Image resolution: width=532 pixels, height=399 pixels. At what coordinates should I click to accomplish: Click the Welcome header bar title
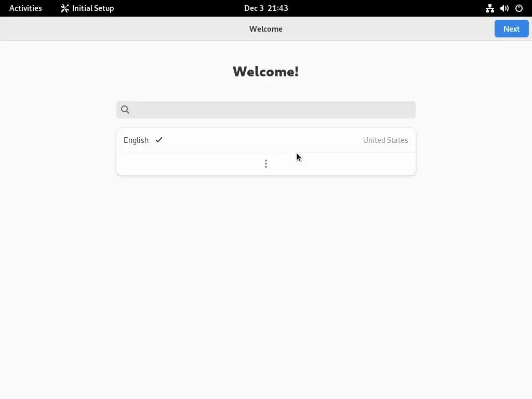(266, 29)
